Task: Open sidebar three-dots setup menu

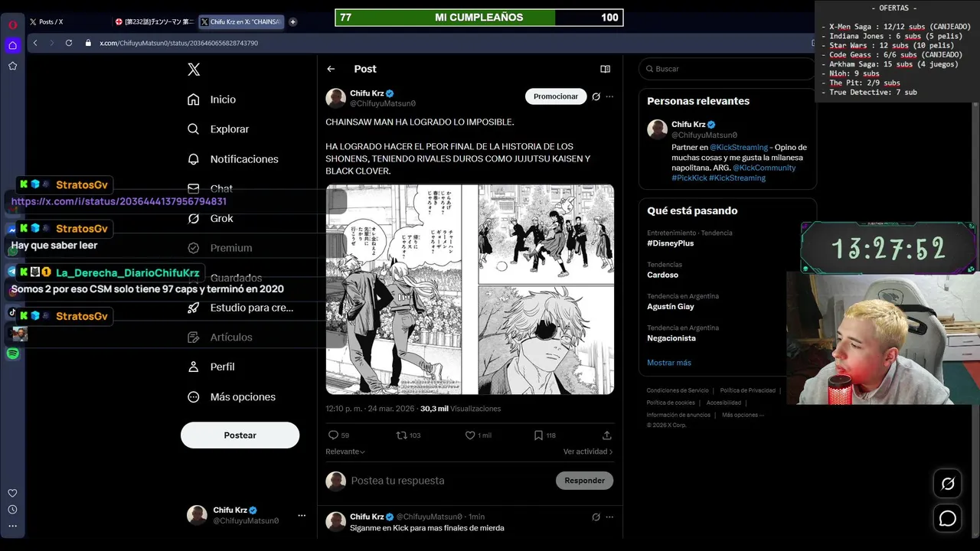Action: [13, 526]
